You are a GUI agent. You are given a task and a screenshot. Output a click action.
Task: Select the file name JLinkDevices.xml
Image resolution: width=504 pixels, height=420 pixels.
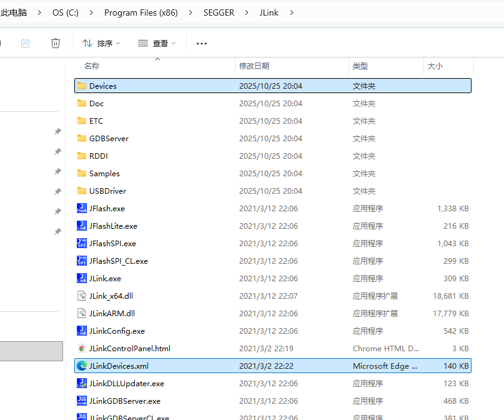(119, 366)
